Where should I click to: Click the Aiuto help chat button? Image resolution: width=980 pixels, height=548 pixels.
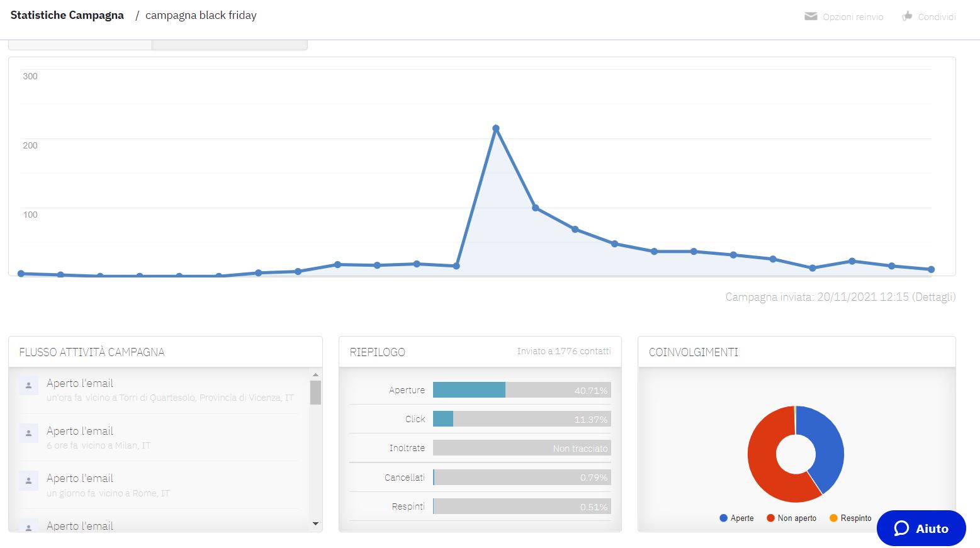pos(921,528)
